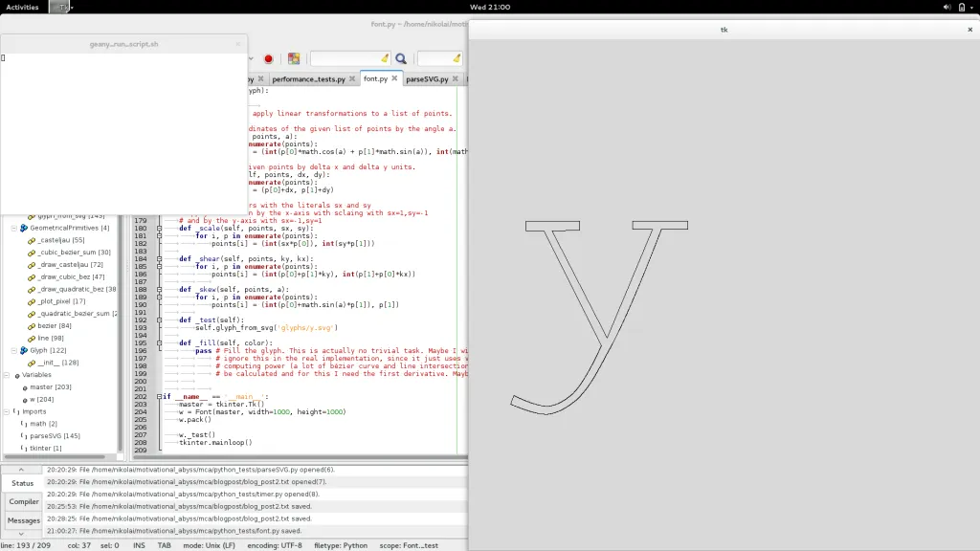Switch to the font.py tab
Image resolution: width=980 pixels, height=551 pixels.
(x=375, y=78)
